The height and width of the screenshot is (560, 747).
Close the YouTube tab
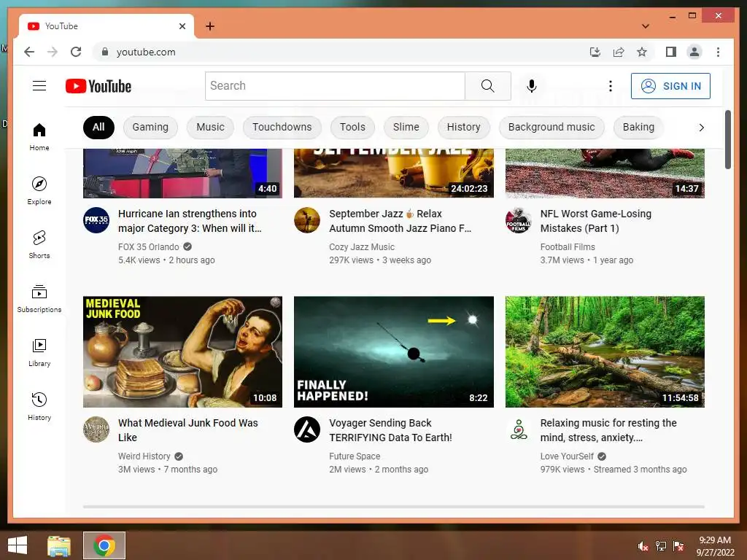pos(182,26)
